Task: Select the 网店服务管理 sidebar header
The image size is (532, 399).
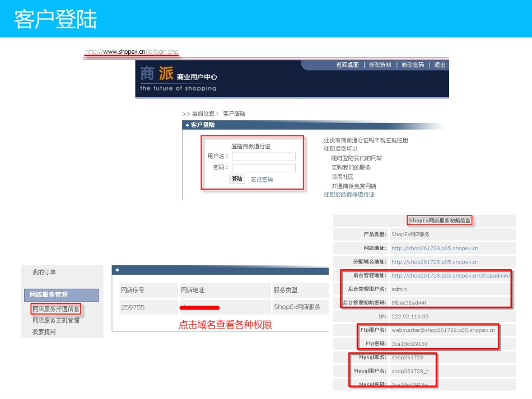Action: (62, 294)
